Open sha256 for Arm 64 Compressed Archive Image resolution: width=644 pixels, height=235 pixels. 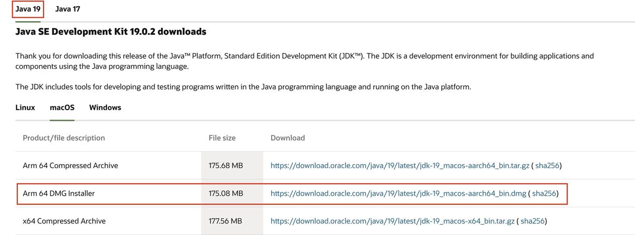click(547, 166)
